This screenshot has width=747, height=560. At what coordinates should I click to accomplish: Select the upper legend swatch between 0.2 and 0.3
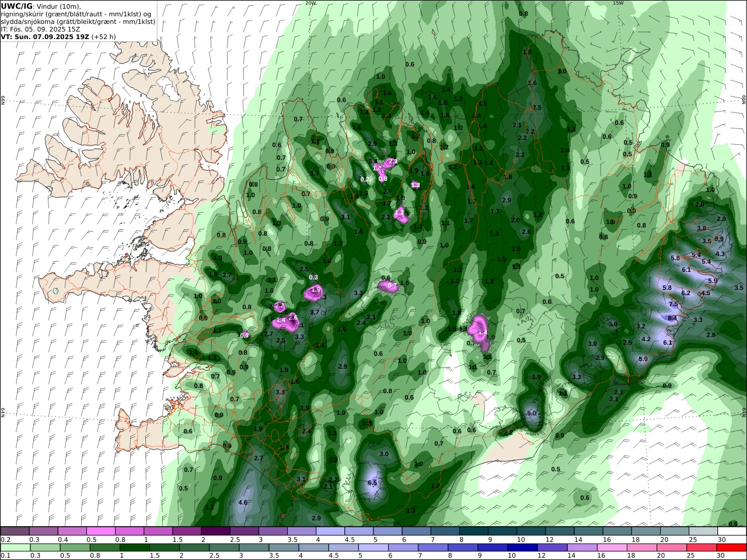(15, 531)
